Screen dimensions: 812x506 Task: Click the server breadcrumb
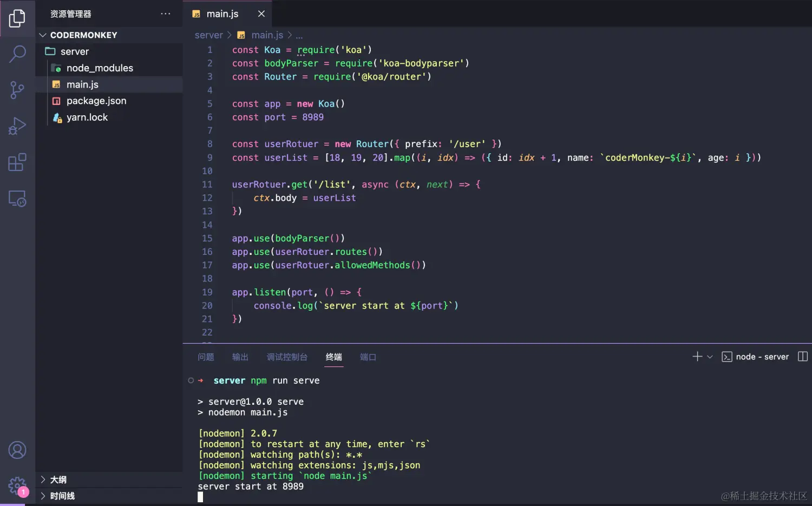pyautogui.click(x=208, y=35)
